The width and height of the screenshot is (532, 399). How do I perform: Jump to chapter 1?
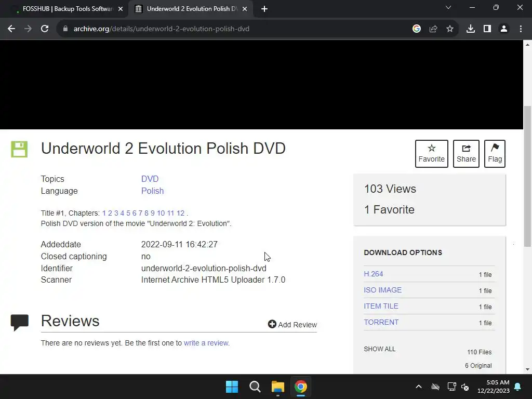tap(104, 213)
